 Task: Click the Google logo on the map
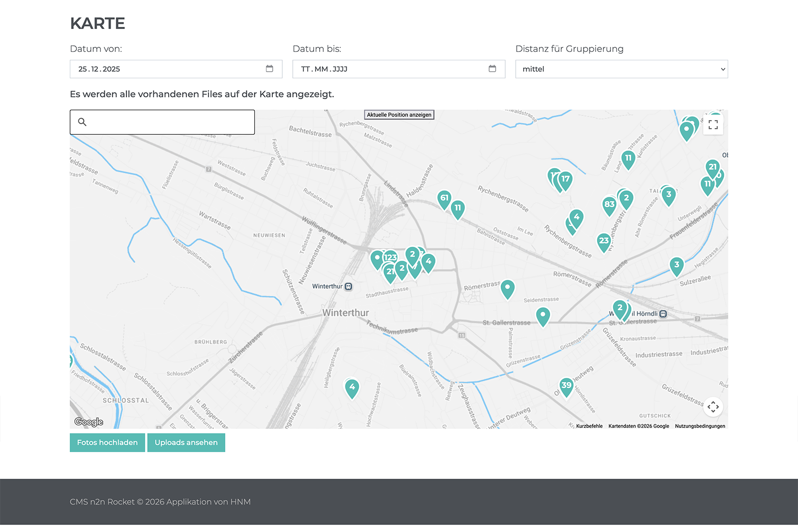coord(89,422)
